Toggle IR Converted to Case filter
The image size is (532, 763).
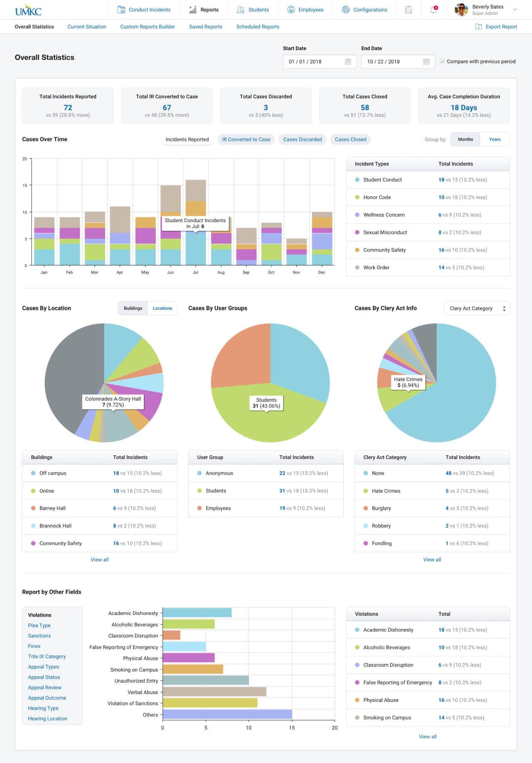pyautogui.click(x=246, y=139)
